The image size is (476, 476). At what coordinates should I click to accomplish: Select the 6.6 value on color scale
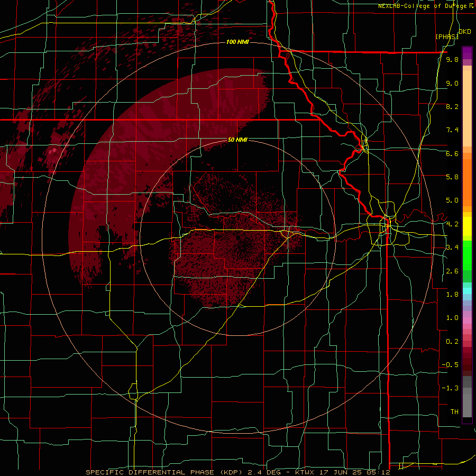point(452,153)
